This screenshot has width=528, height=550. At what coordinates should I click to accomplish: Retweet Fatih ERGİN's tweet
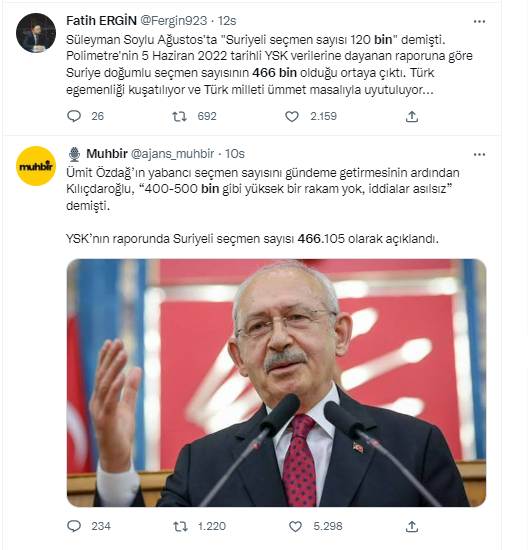(x=179, y=116)
